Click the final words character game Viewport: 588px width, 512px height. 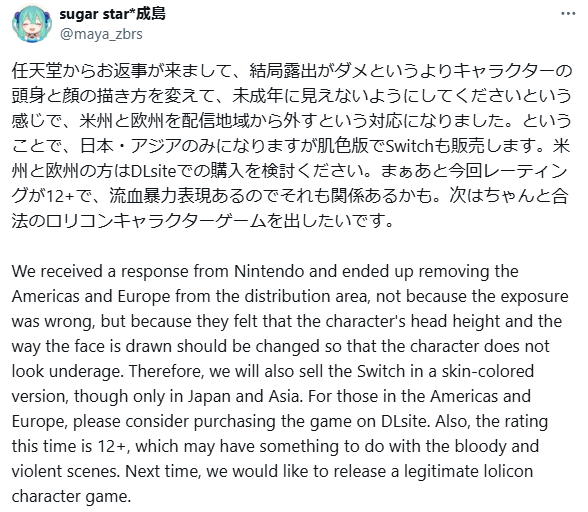tap(71, 497)
